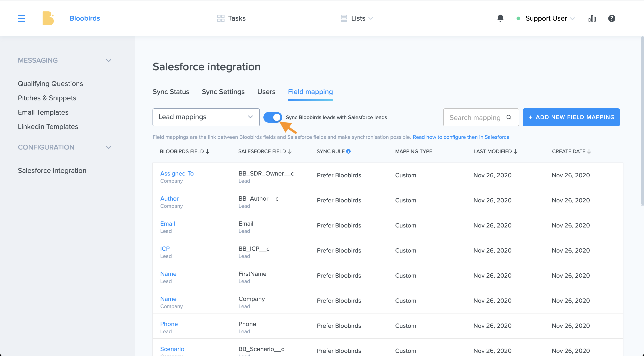Click BB_SDR_Owner__c Salesforce field cell
The image size is (644, 356).
click(x=266, y=174)
